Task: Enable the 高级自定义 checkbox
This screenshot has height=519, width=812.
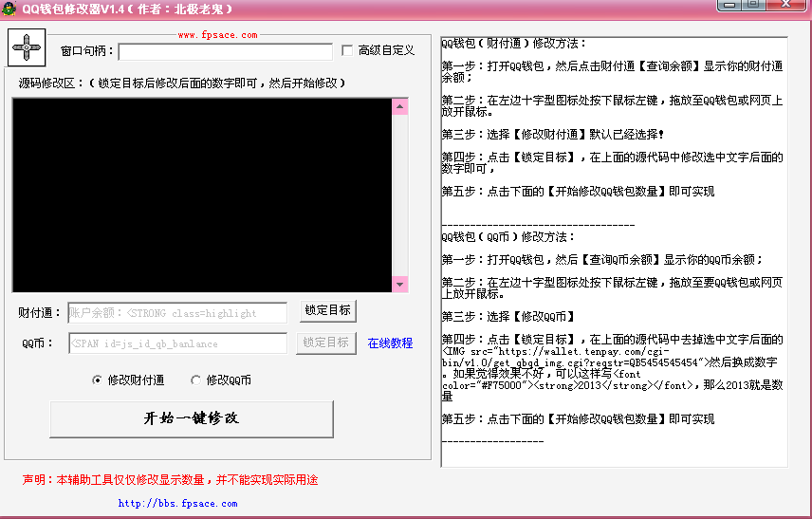Action: 347,50
